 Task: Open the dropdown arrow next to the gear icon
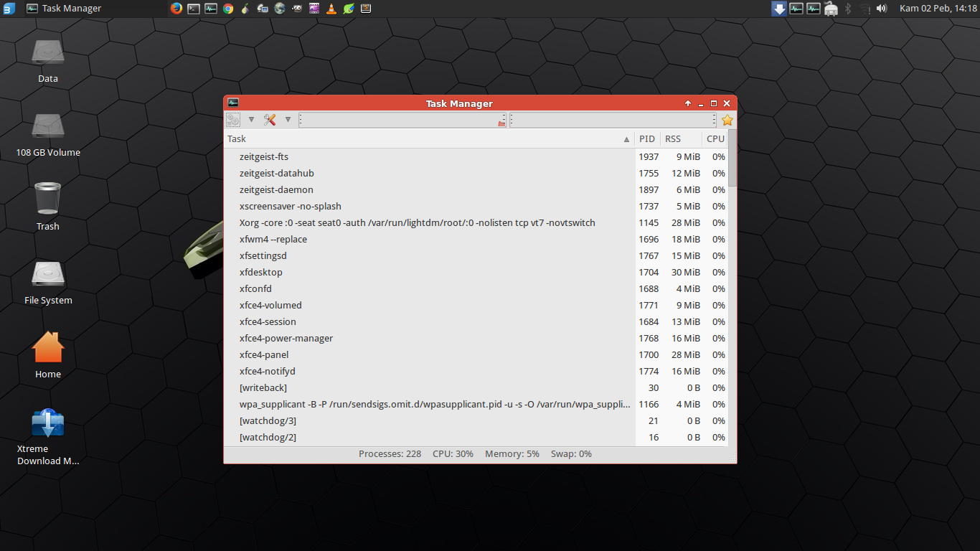251,119
